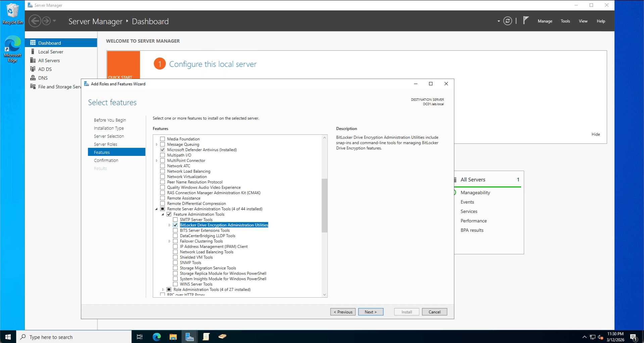Go to the Confirmation wizard step
The height and width of the screenshot is (343, 644).
[x=106, y=160]
